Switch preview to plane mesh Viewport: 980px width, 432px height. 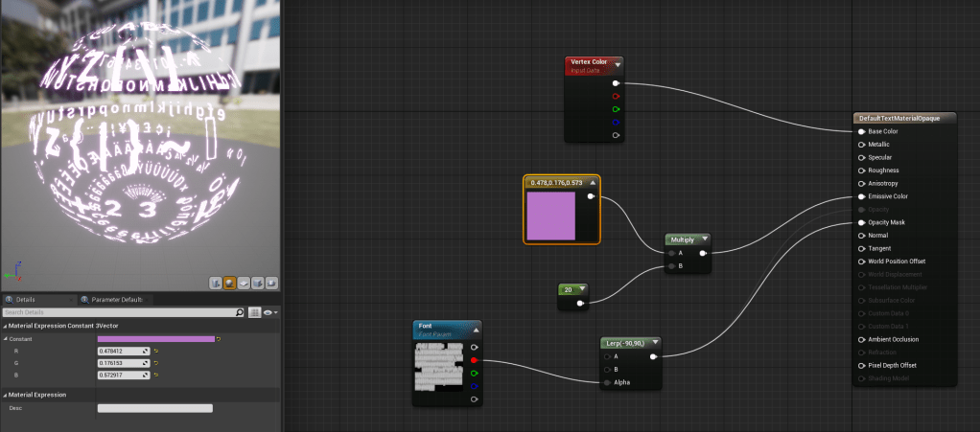point(244,283)
